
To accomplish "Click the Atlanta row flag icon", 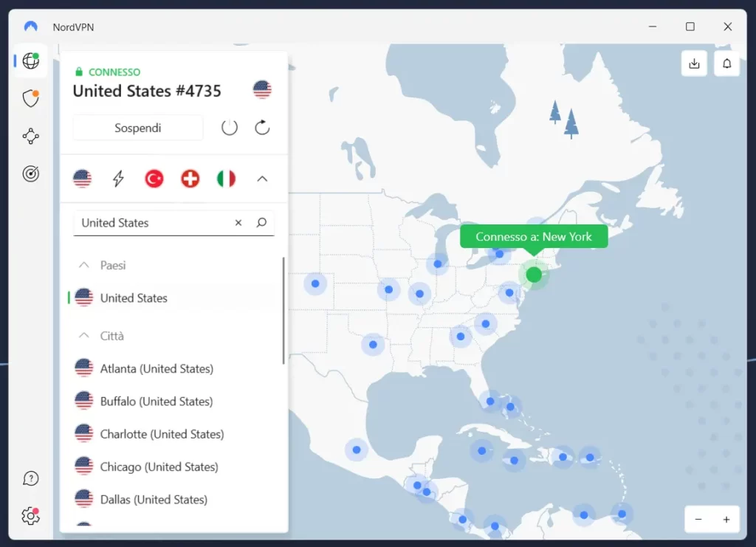I will click(84, 368).
